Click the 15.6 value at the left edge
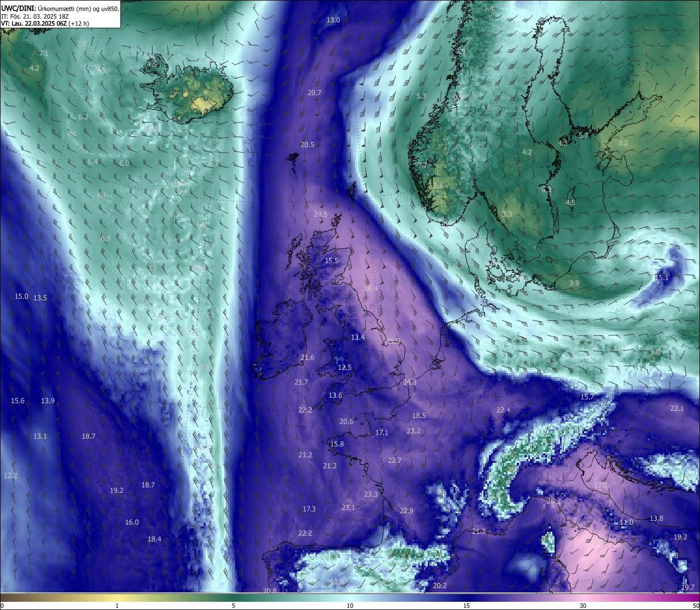Screen dimensions: 700x610 (17, 400)
